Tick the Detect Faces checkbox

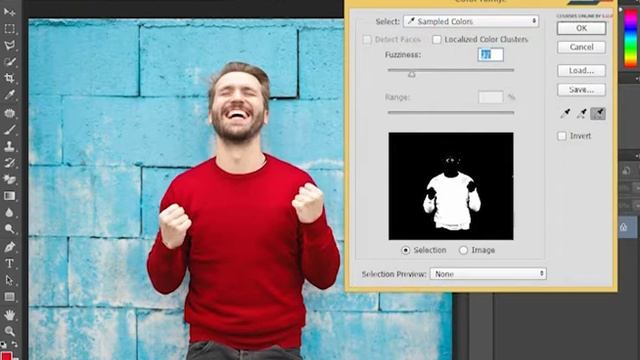(367, 40)
